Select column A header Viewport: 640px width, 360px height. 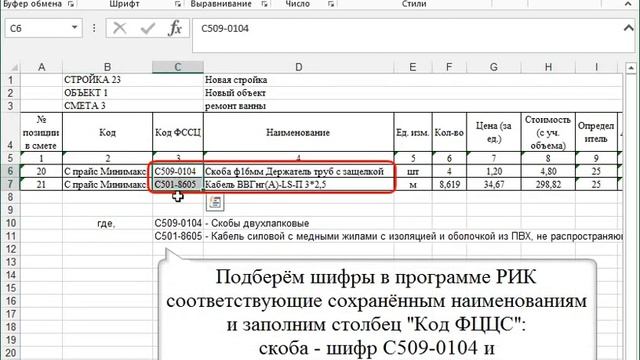pyautogui.click(x=41, y=67)
